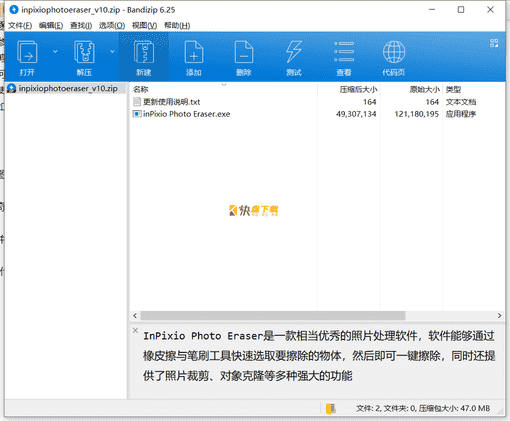510x421 pixels.
Task: Click the 文本文档 type cell
Action: tap(461, 102)
